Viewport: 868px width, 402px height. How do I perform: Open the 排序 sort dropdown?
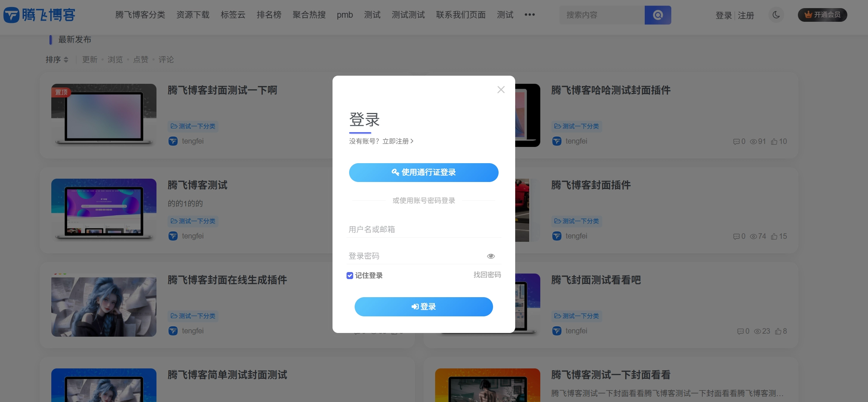[x=57, y=59]
